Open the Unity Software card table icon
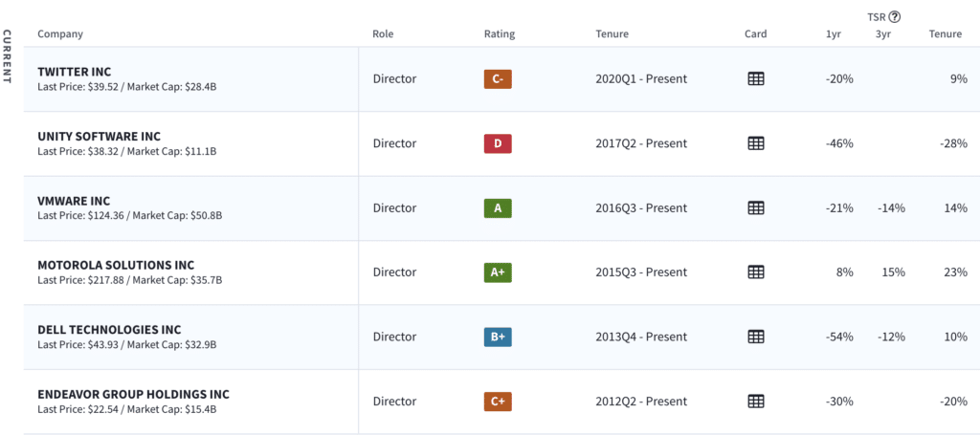 pyautogui.click(x=756, y=142)
